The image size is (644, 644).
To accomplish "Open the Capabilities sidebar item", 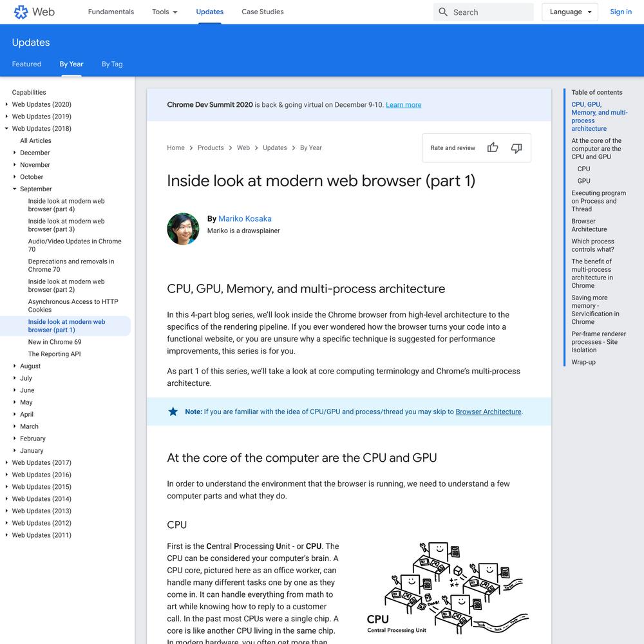I will pyautogui.click(x=29, y=92).
